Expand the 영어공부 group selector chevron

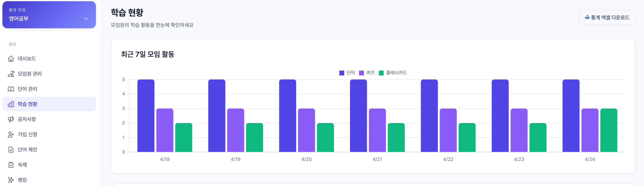[86, 19]
